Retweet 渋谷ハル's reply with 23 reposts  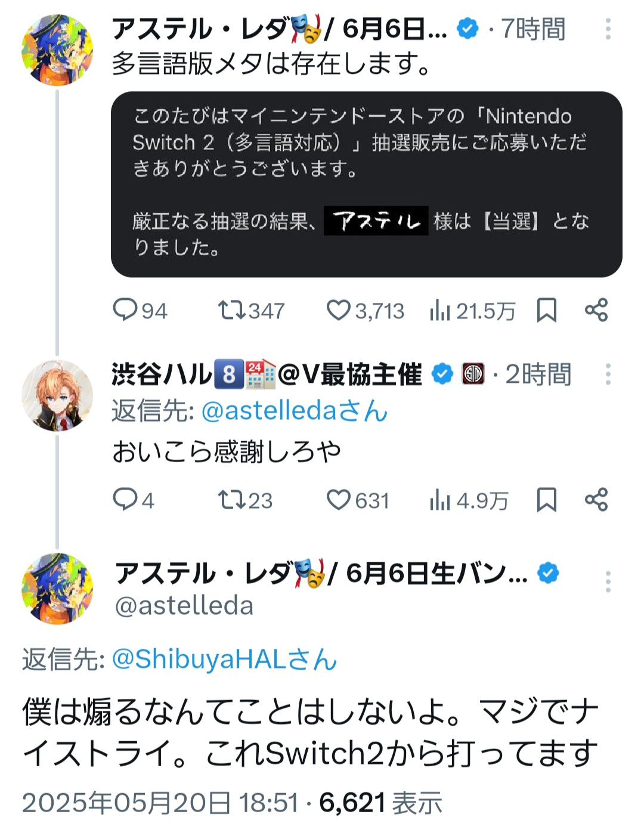(x=245, y=500)
